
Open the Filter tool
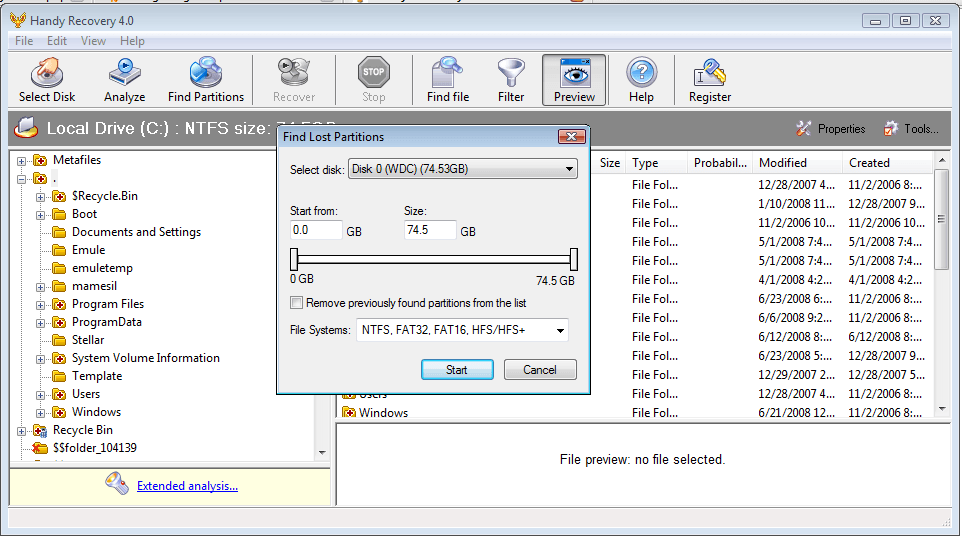point(511,80)
